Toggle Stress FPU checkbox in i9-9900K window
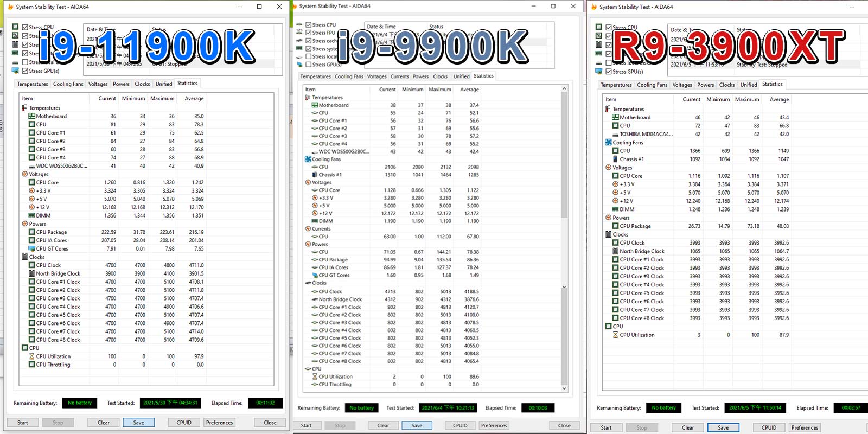This screenshot has height=434, width=868. (x=308, y=33)
